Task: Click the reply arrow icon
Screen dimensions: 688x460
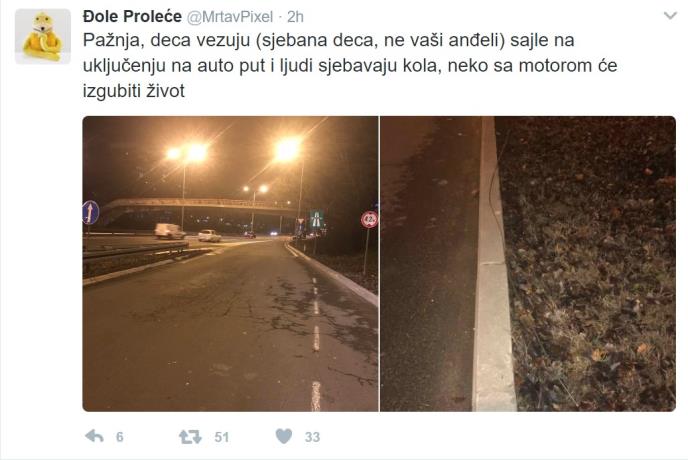Action: pyautogui.click(x=94, y=436)
